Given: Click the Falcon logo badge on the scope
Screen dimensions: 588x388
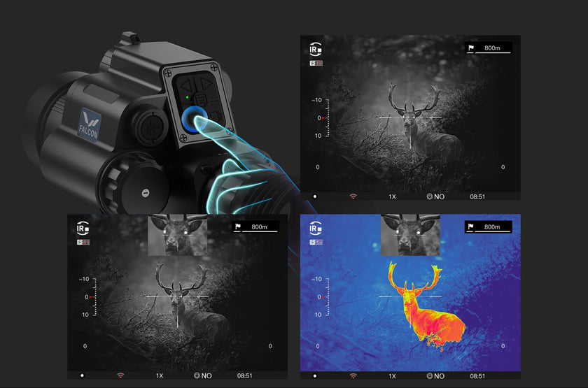Looking at the screenshot, I should point(90,125).
